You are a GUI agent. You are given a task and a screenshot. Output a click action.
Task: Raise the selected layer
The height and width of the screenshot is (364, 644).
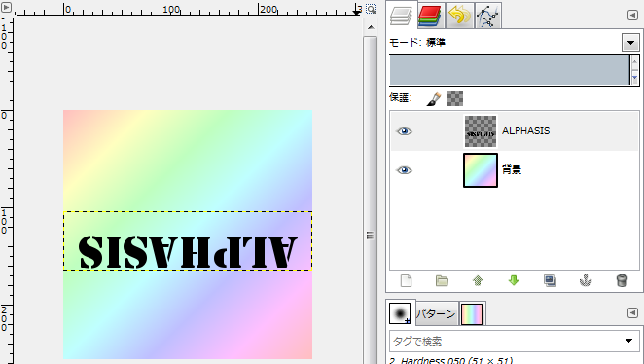478,281
